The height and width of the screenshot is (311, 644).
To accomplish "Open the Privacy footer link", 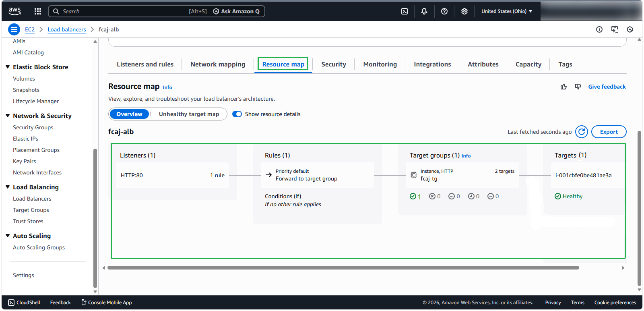I will pos(553,303).
